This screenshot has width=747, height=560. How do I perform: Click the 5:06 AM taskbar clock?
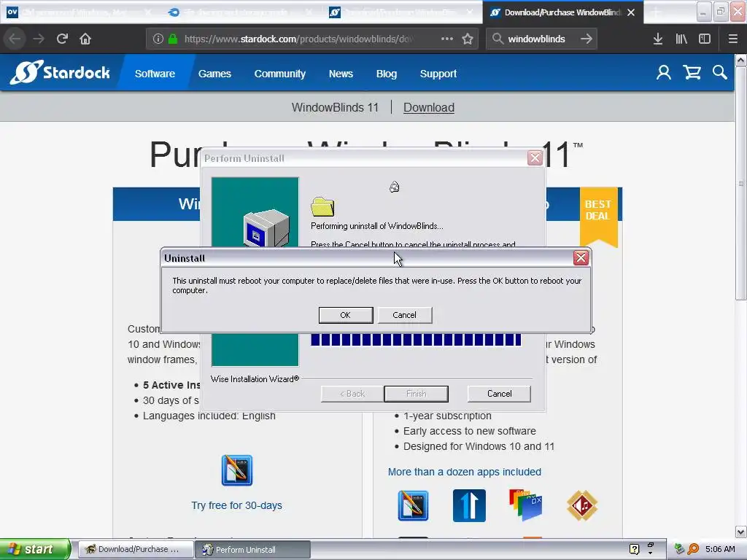(720, 549)
